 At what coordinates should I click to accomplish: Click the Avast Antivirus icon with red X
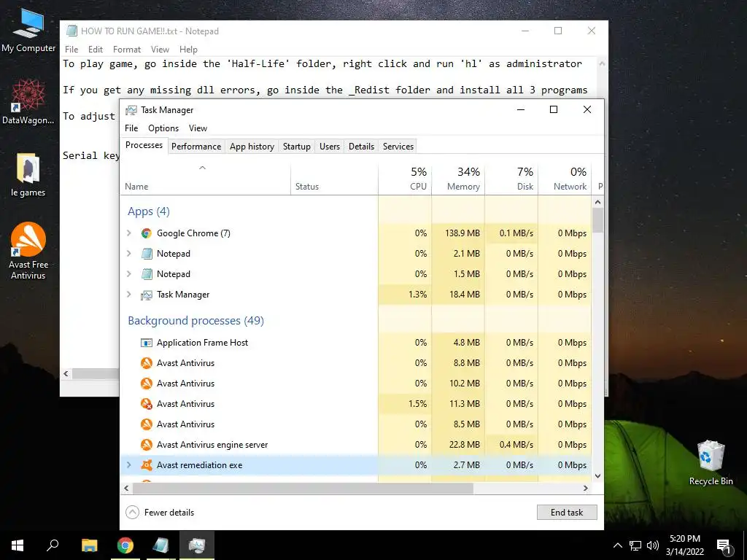[146, 404]
